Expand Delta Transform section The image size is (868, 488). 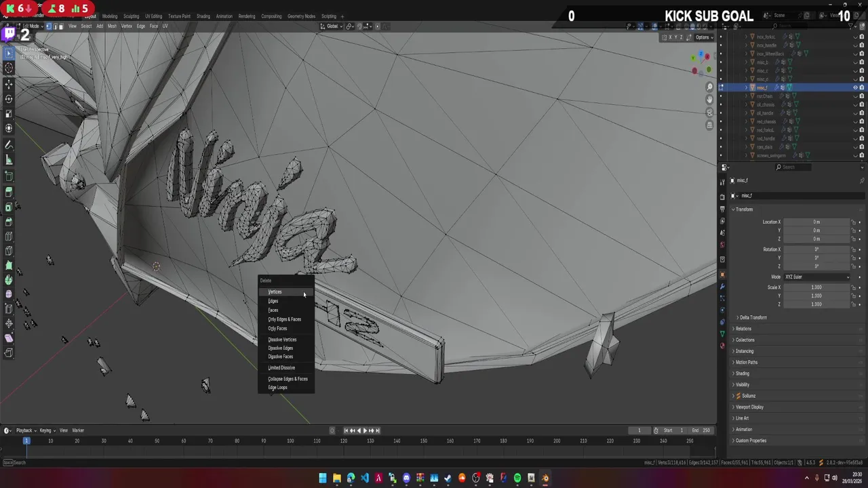point(752,317)
